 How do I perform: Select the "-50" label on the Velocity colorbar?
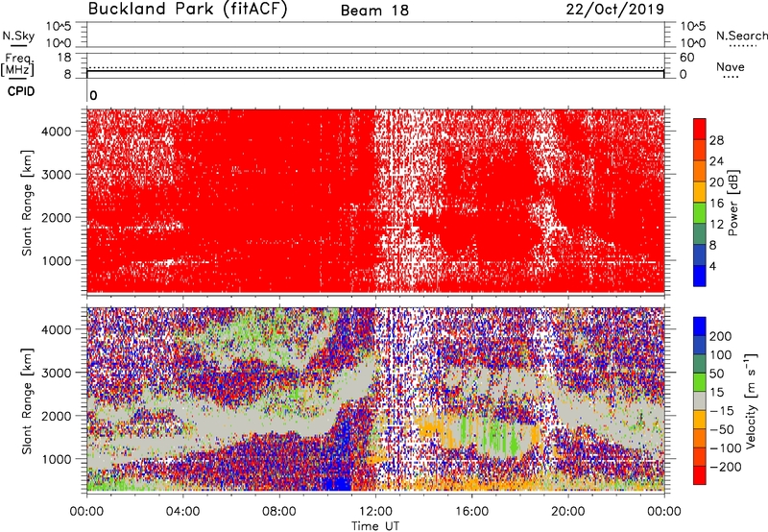tap(722, 429)
